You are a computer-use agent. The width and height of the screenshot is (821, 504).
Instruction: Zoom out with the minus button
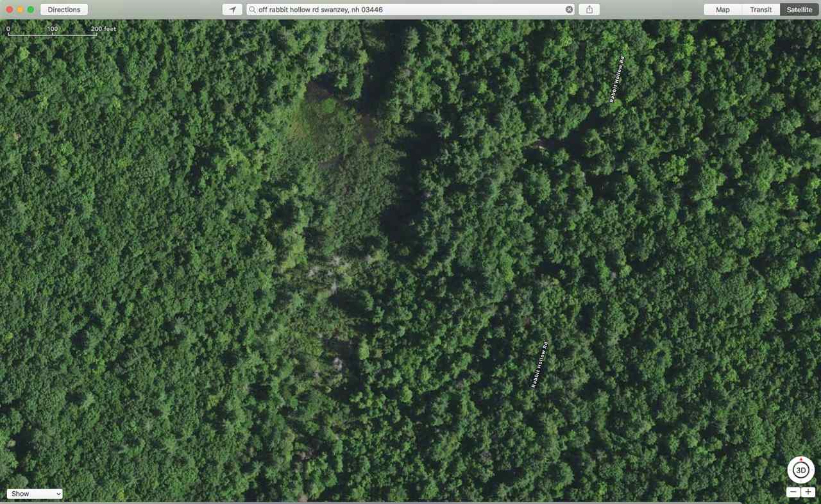(793, 492)
